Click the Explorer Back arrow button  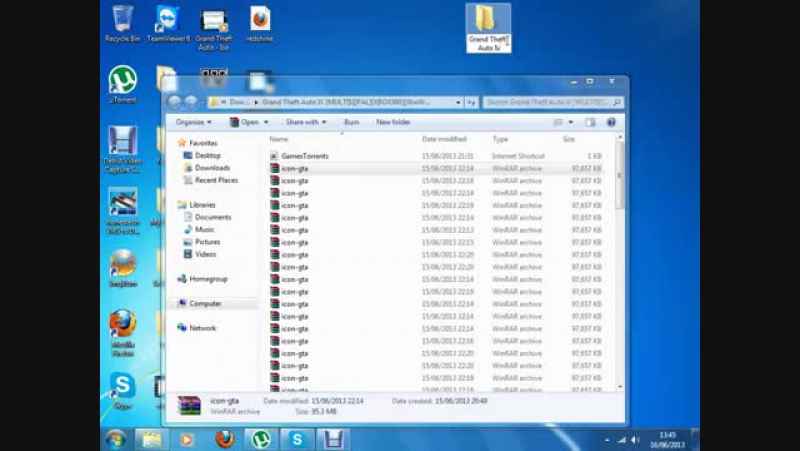tap(174, 102)
